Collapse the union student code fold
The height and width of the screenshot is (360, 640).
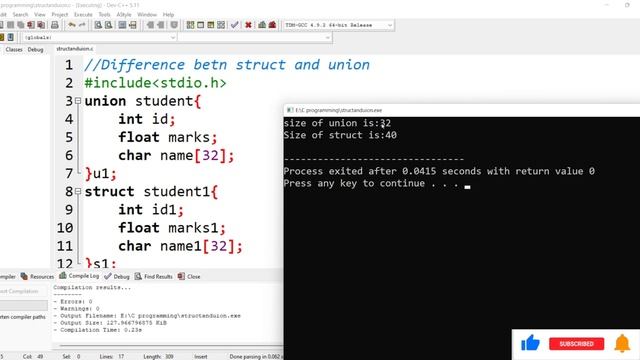click(78, 100)
